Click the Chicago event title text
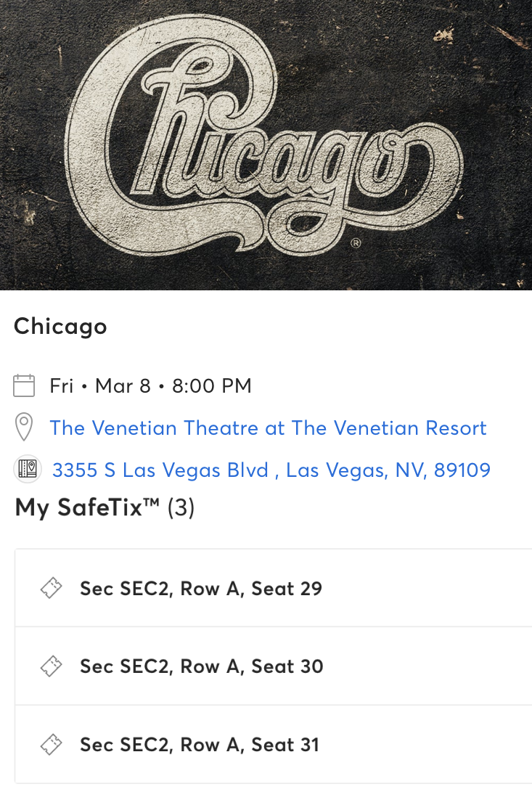Screen dimensions: 532x789 click(60, 327)
